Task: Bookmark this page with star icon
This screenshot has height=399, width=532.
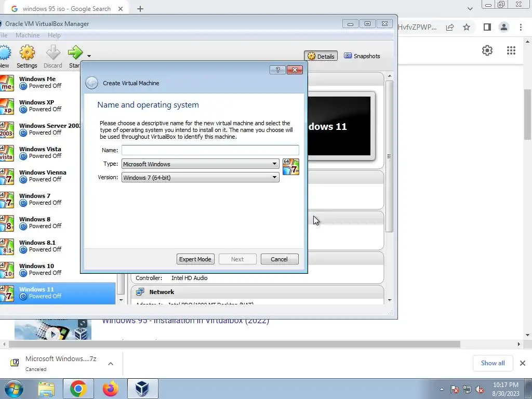Action: coord(467,27)
